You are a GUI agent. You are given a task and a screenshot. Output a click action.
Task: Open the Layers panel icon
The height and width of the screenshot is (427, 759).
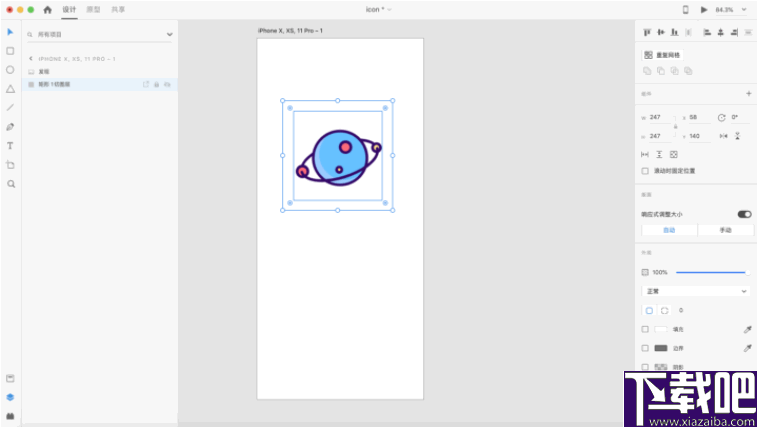click(10, 397)
